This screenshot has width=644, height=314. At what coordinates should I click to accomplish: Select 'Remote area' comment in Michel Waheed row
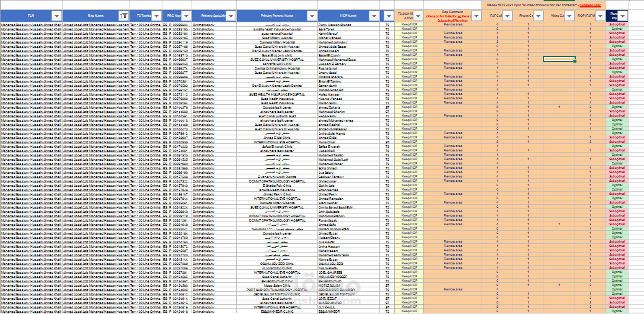[x=453, y=38]
